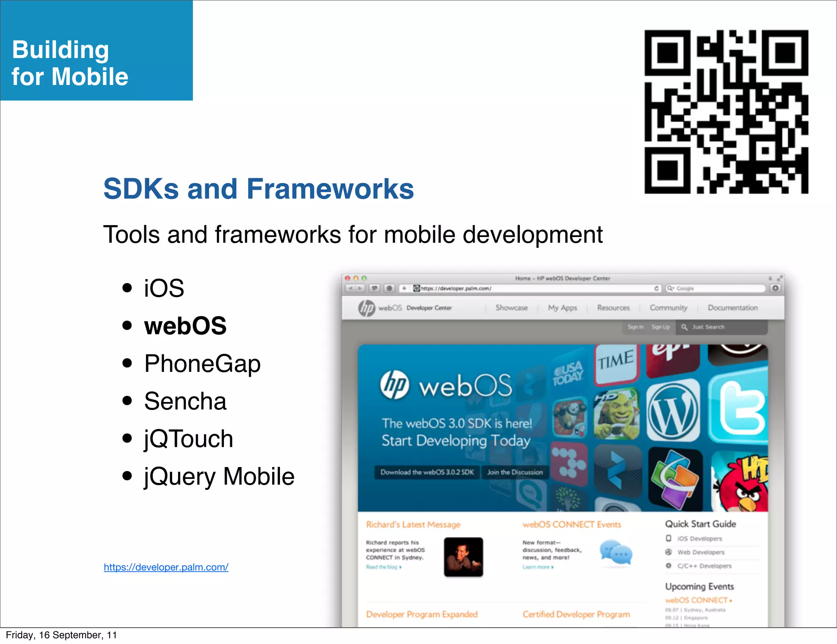837x644 pixels.
Task: Click Download the webOS 3.0.2 SDK button
Action: 427,472
